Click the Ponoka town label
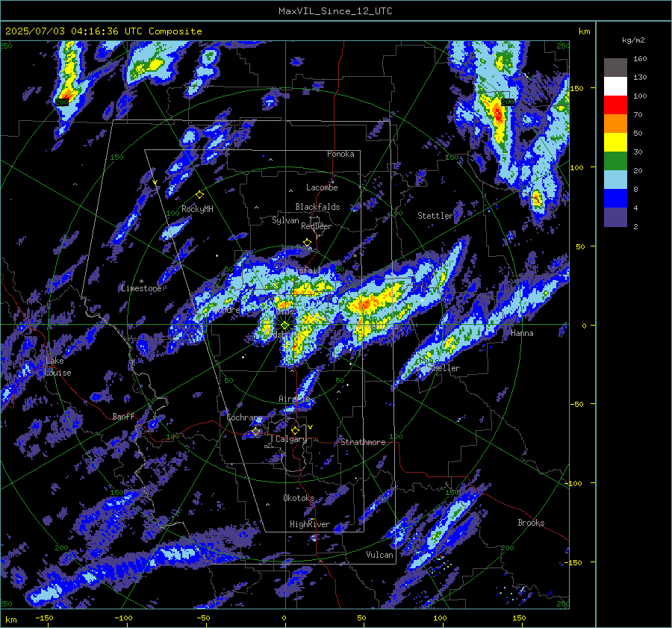672x628 pixels. (x=340, y=154)
